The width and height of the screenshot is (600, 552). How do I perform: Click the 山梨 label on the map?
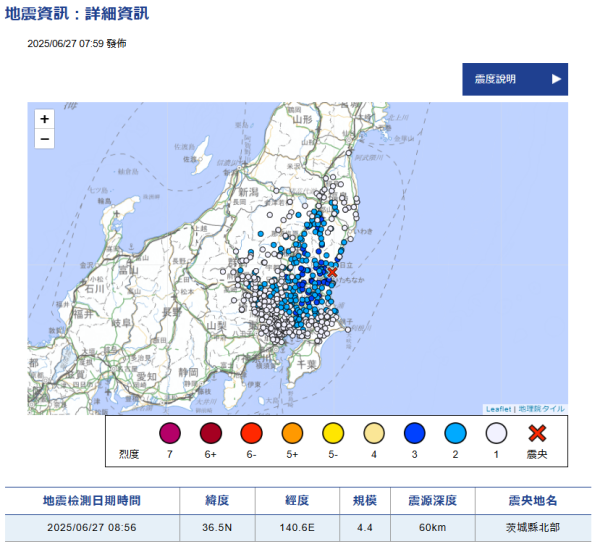pos(217,326)
